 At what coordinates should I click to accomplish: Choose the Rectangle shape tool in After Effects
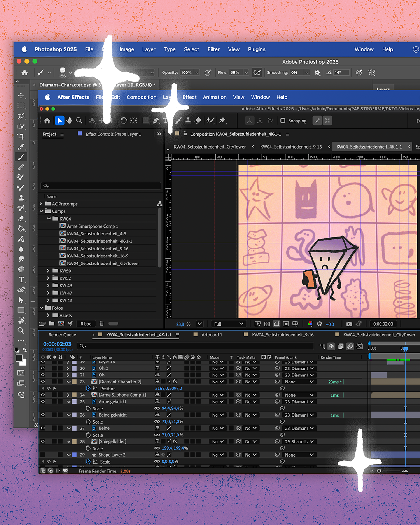[x=146, y=121]
